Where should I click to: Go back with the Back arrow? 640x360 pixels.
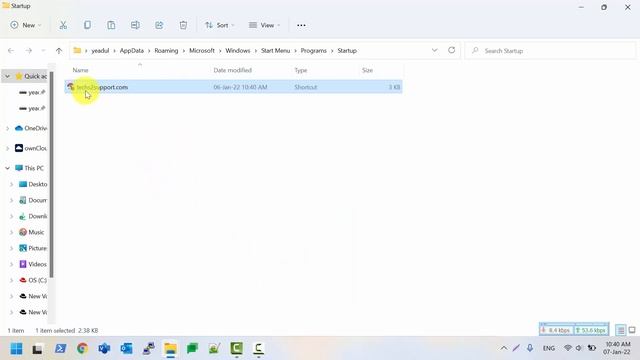[11, 51]
